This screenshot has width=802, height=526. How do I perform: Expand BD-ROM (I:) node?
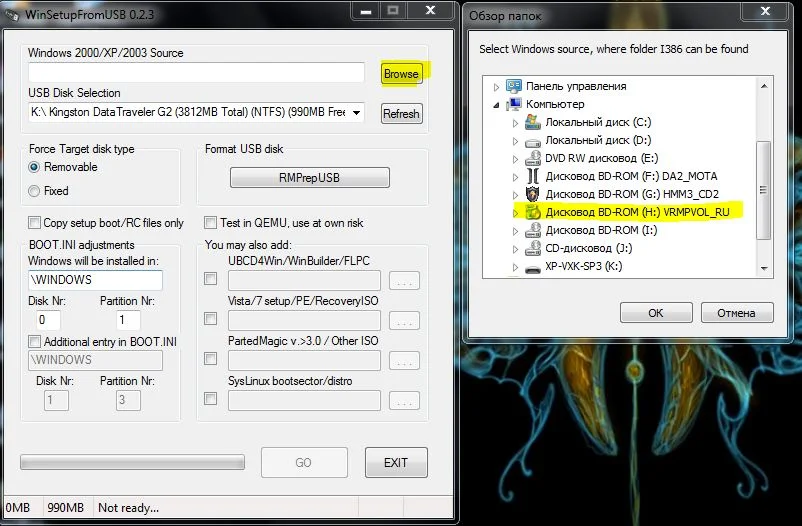[x=516, y=231]
